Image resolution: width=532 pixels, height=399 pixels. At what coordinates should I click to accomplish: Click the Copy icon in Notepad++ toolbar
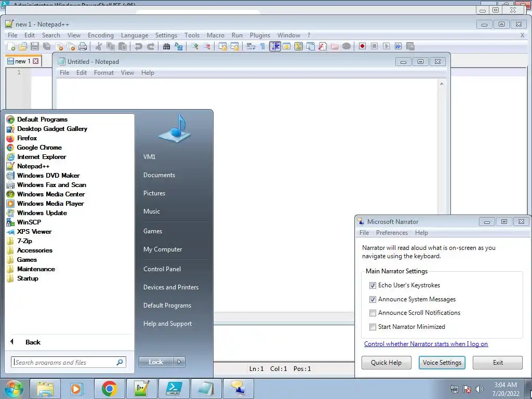coord(110,46)
